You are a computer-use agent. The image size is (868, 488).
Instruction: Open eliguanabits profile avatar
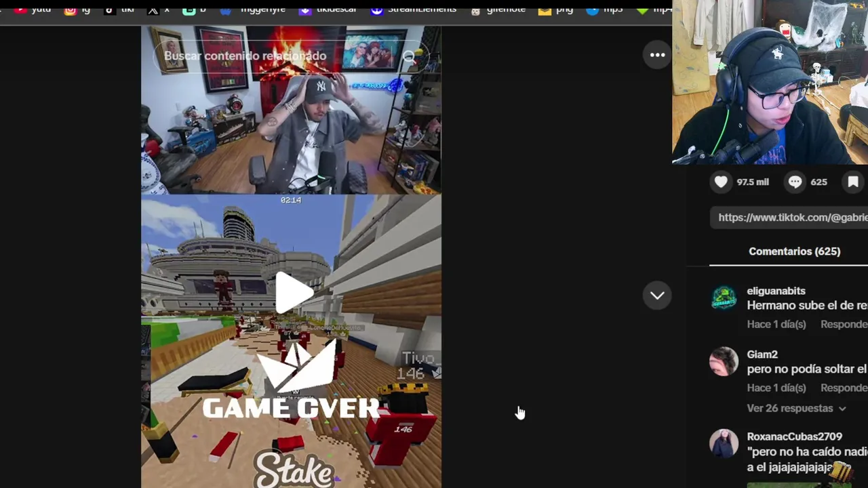724,298
